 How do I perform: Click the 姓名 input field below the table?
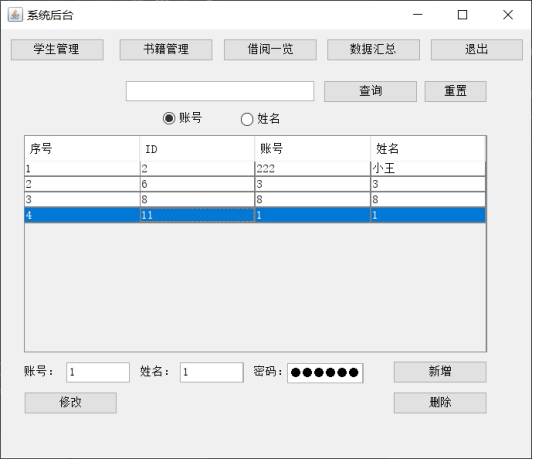(x=212, y=372)
